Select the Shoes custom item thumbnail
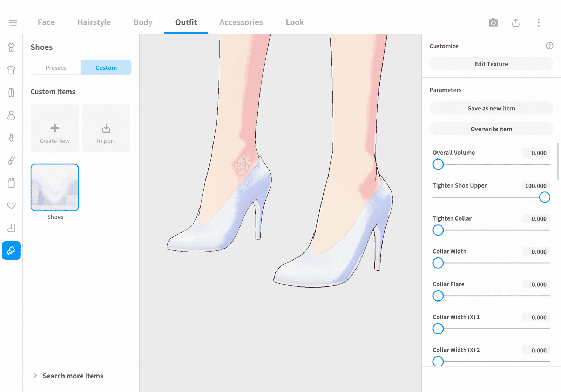The height and width of the screenshot is (392, 561). [x=55, y=188]
